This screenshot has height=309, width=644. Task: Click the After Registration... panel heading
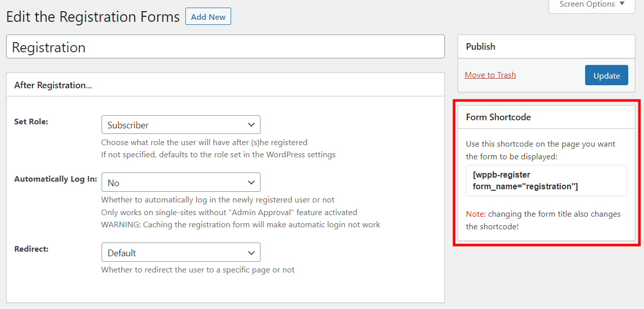(x=53, y=85)
